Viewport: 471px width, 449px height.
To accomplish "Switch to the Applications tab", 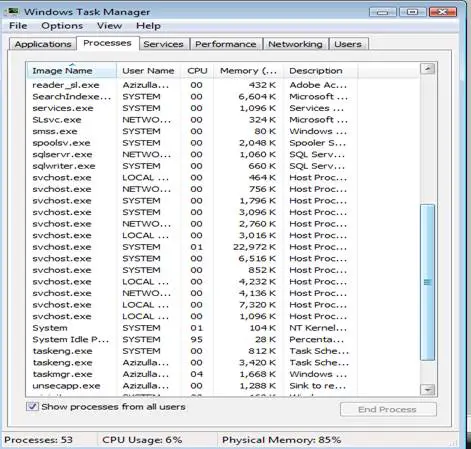I will [43, 44].
